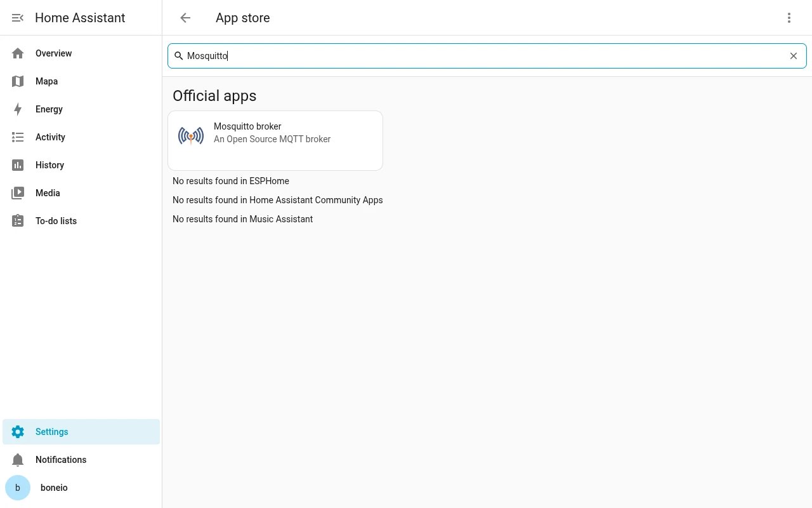Open the boneio profile name
Viewport: 812px width, 508px height.
point(54,488)
